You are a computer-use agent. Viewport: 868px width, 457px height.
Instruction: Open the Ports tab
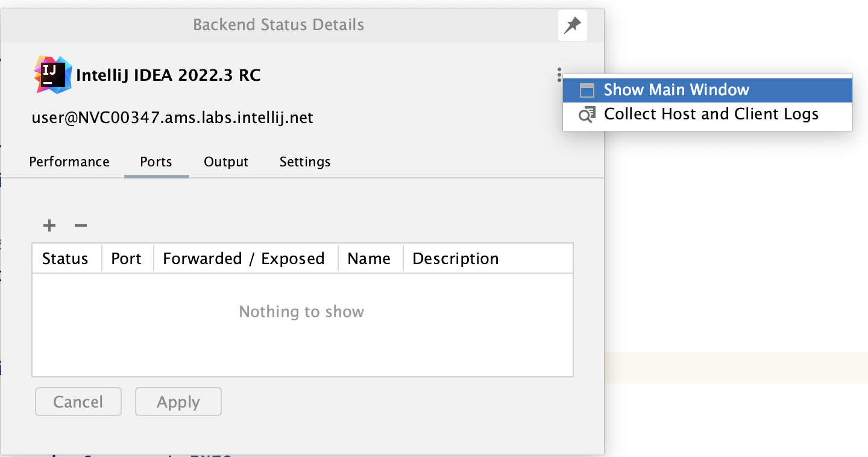pyautogui.click(x=156, y=162)
